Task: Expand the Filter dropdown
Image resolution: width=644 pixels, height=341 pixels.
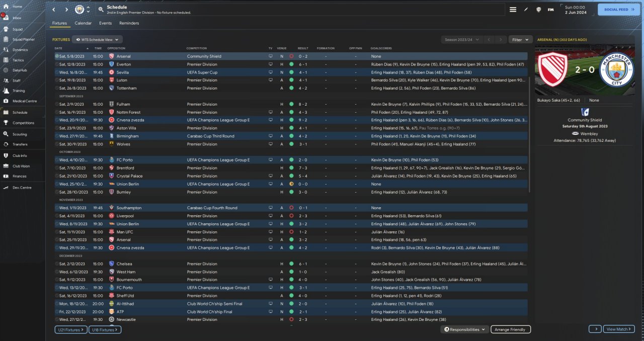Action: coord(520,39)
